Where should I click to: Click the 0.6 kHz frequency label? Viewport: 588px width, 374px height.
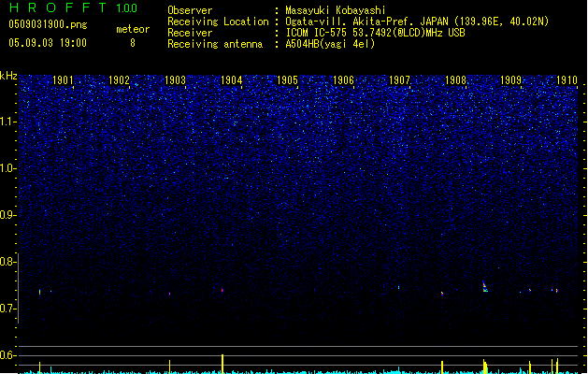[x=8, y=355]
